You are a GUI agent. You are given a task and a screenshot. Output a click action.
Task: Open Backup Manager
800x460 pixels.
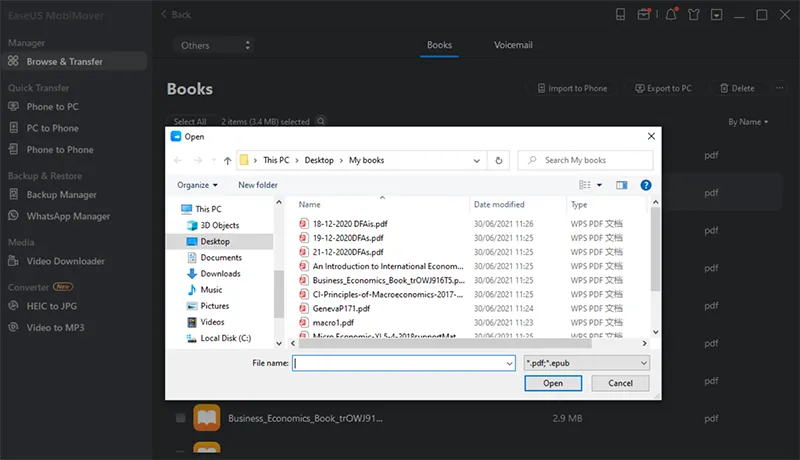(x=61, y=194)
